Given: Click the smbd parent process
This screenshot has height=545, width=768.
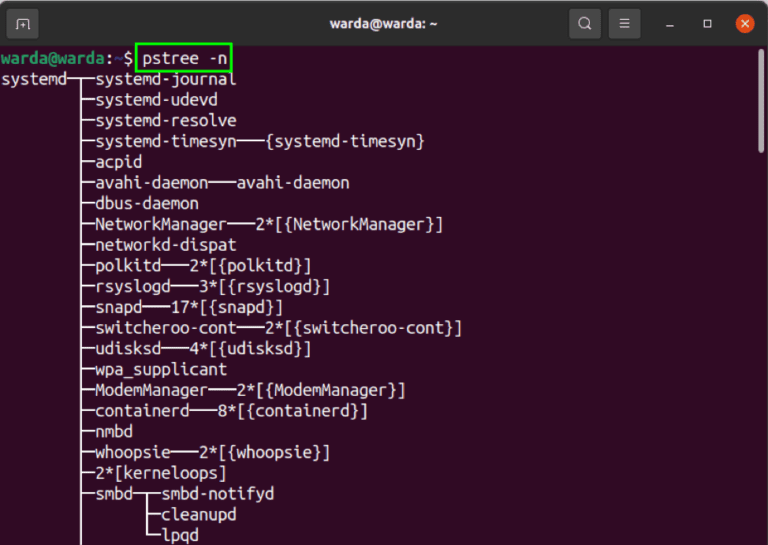Looking at the screenshot, I should [114, 494].
